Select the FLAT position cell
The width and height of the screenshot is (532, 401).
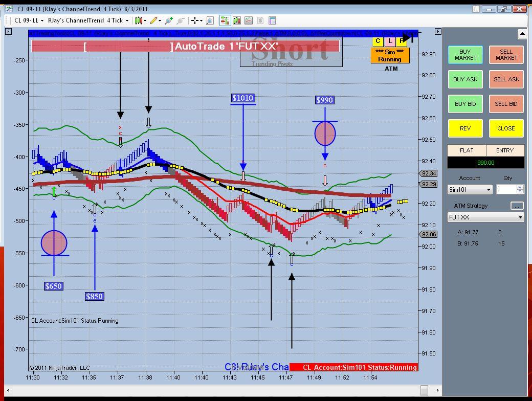pyautogui.click(x=467, y=150)
